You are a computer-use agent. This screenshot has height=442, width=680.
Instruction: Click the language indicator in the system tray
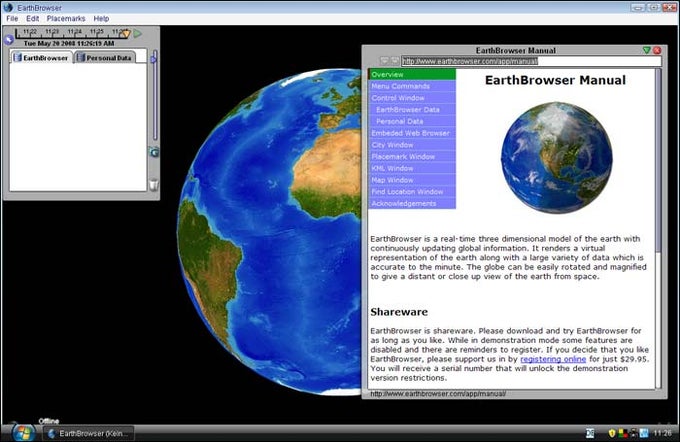tap(590, 433)
